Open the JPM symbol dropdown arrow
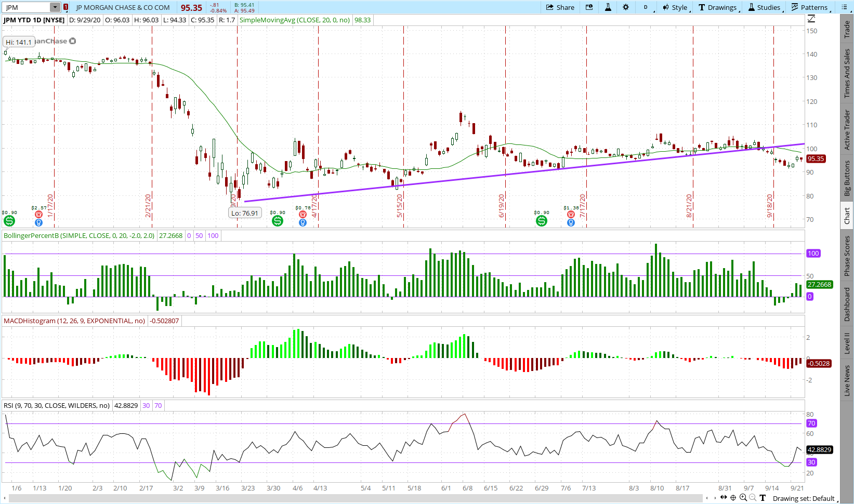 (55, 7)
